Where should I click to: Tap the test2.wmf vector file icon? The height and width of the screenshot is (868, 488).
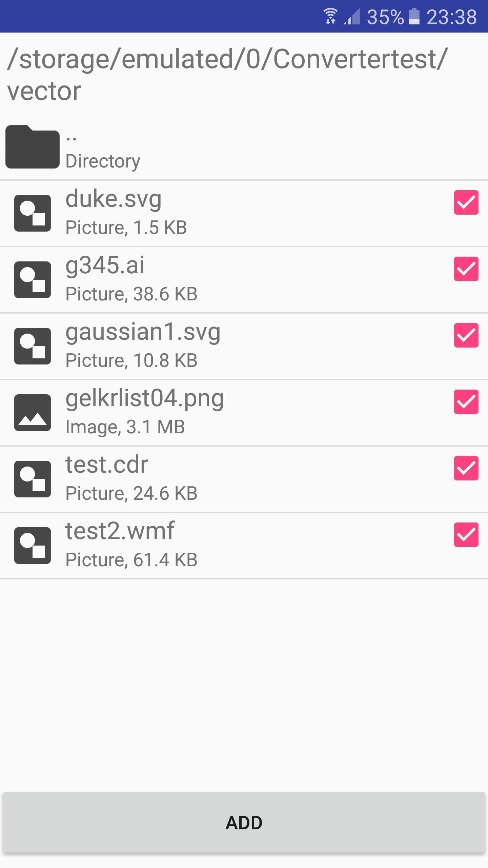tap(33, 546)
